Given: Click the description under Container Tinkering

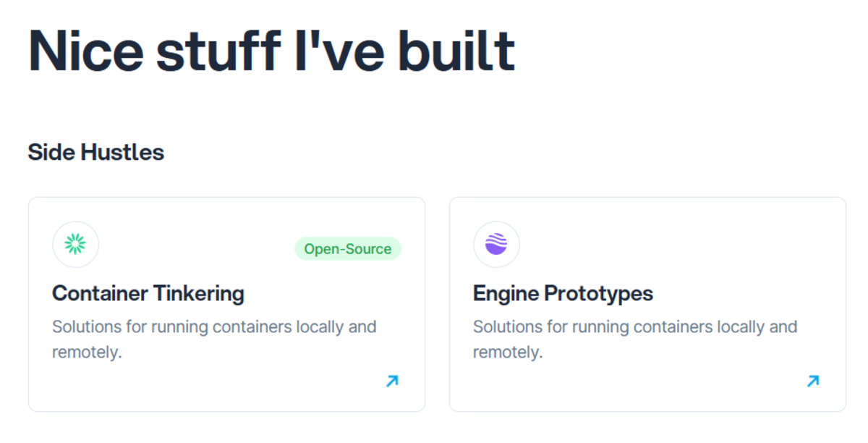Looking at the screenshot, I should point(214,339).
